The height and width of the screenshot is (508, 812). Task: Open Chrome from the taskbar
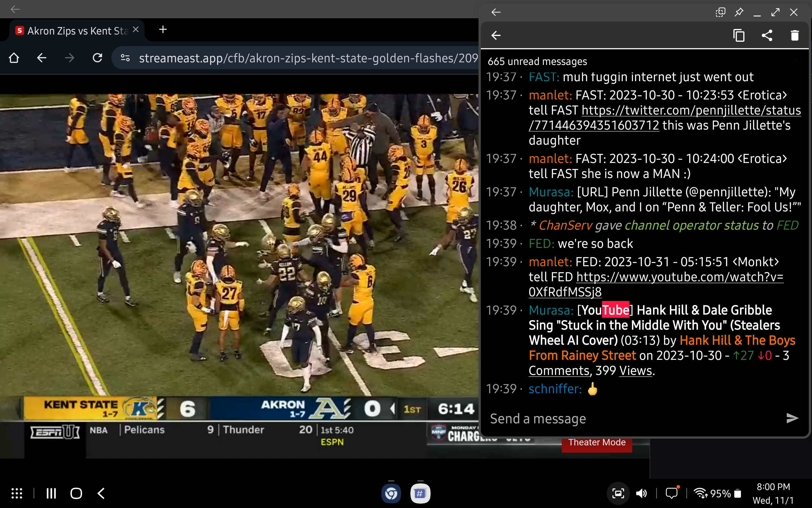point(391,494)
